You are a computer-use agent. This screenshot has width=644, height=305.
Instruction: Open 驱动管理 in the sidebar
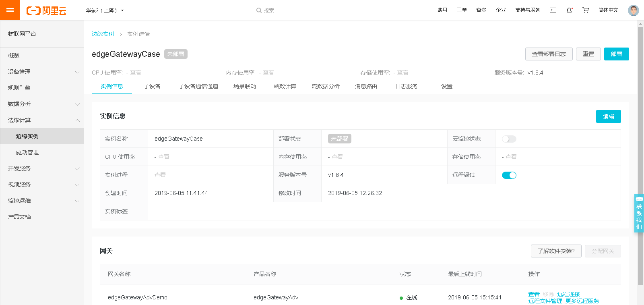(42, 152)
